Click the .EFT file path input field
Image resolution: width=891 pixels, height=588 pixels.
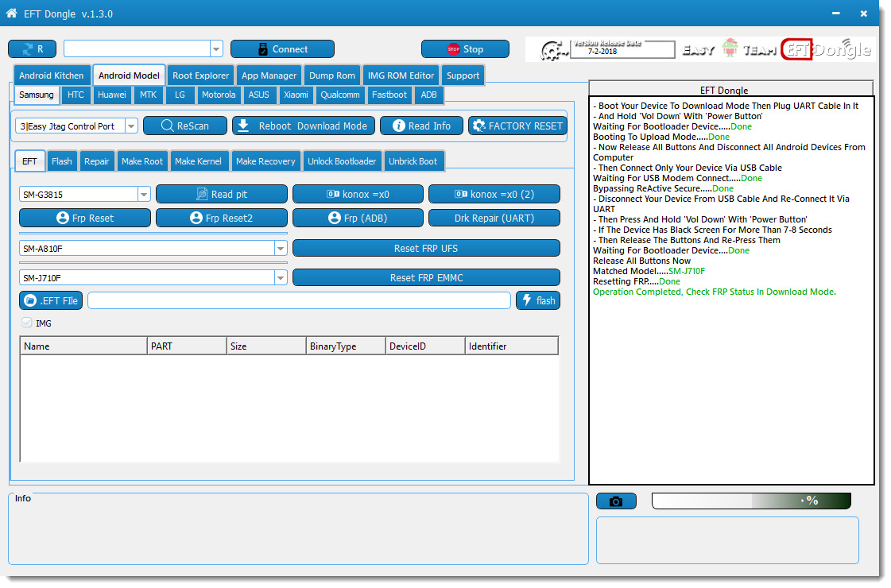(300, 300)
